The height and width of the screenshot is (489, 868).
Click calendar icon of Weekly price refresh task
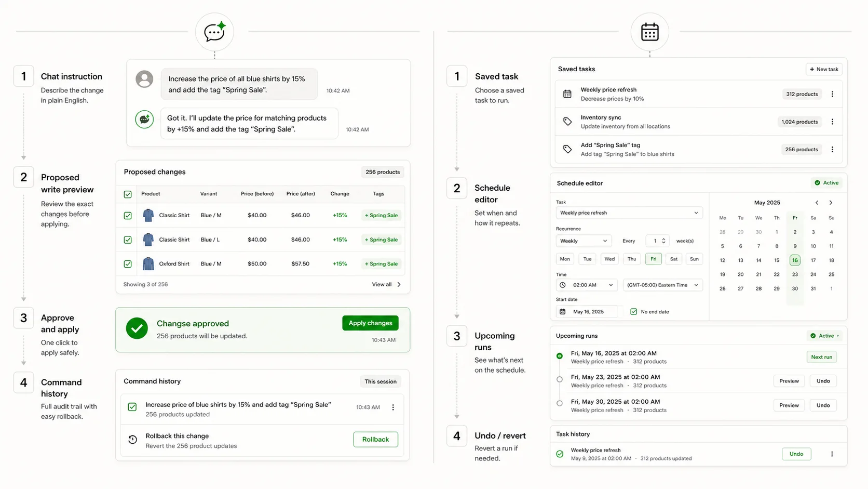click(567, 94)
